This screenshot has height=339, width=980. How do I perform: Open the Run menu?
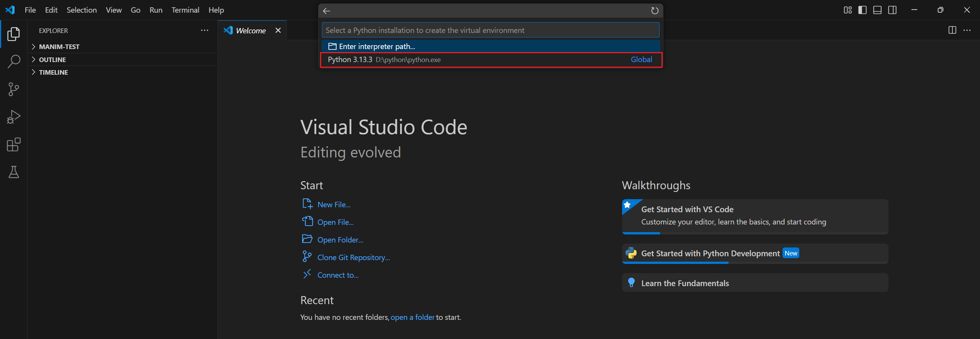pyautogui.click(x=156, y=10)
